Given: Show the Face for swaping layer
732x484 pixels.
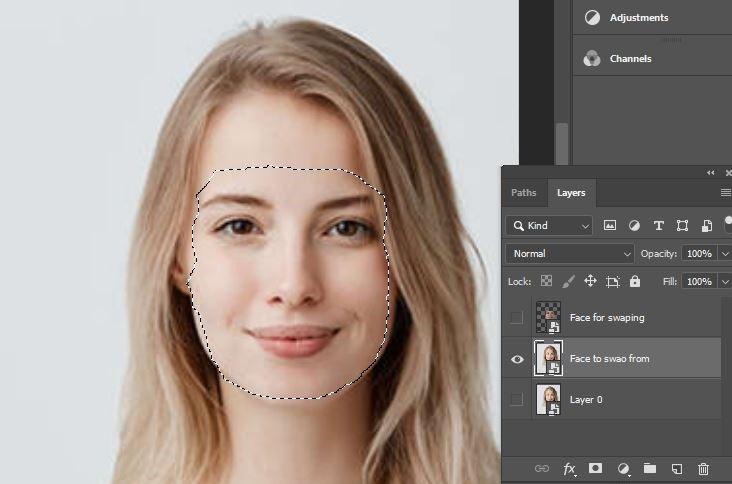Looking at the screenshot, I should (x=516, y=318).
